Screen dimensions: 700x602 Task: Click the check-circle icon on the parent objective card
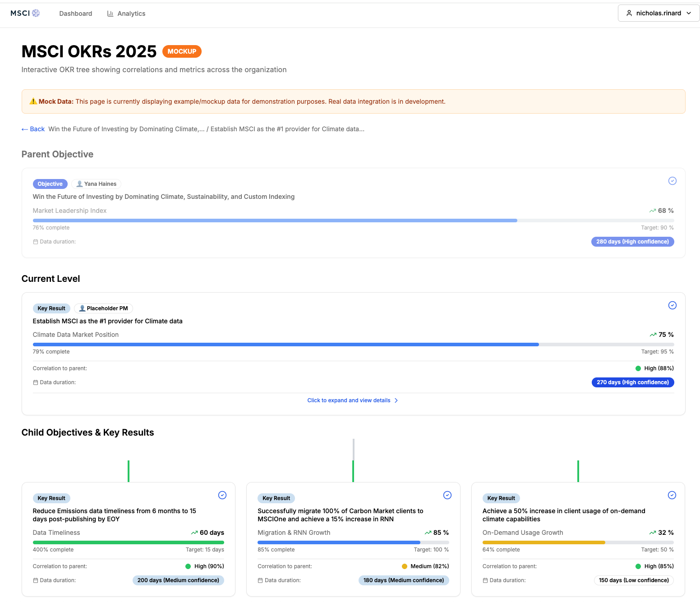672,181
